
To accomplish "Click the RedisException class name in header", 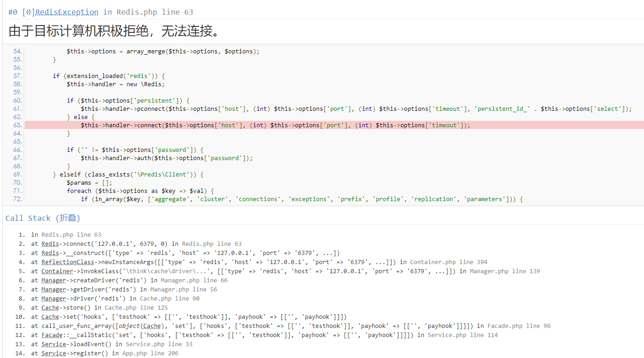I will click(67, 12).
